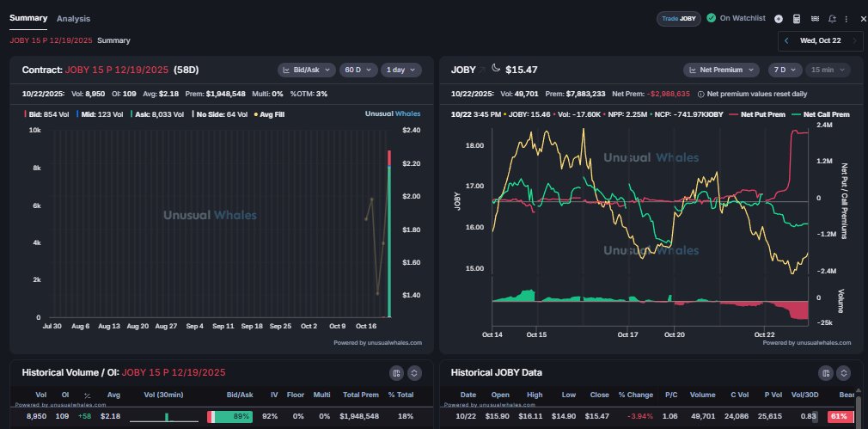Click the red JOBY 15 P 12/19/2025 breadcrumb
Viewport: 868px width, 429px height.
point(51,40)
